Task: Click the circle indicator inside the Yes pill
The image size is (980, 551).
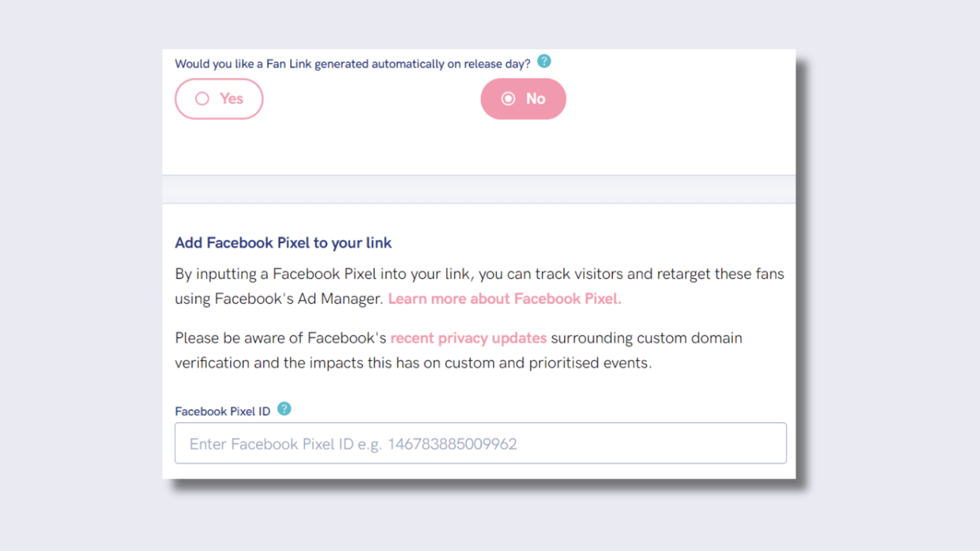Action: [203, 99]
